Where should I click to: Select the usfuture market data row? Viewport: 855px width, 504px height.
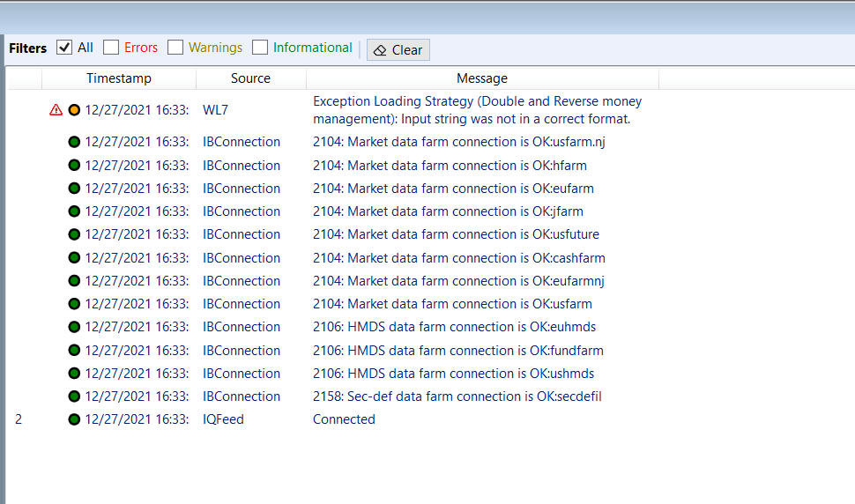coord(455,234)
